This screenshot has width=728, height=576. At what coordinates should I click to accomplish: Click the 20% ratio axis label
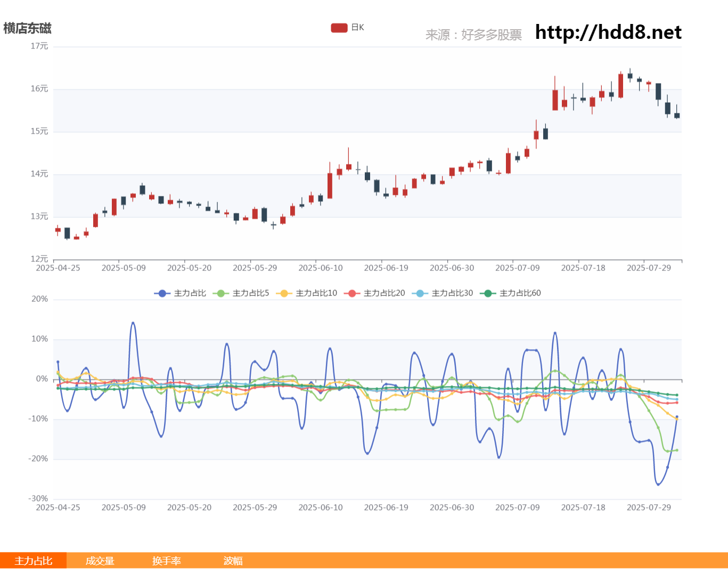(x=40, y=299)
